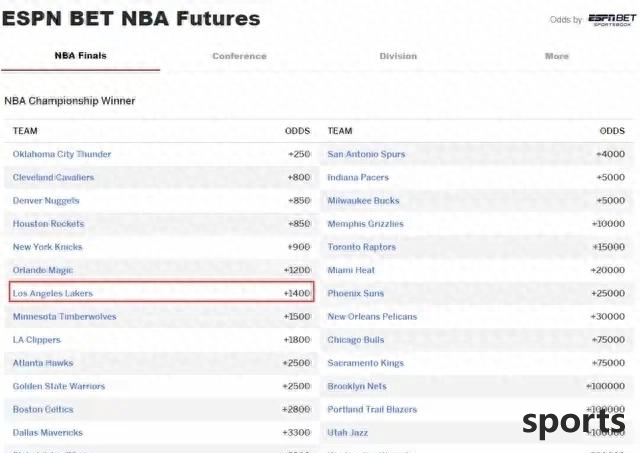640x453 pixels.
Task: Select Lakers +1400 odds
Action: [297, 293]
